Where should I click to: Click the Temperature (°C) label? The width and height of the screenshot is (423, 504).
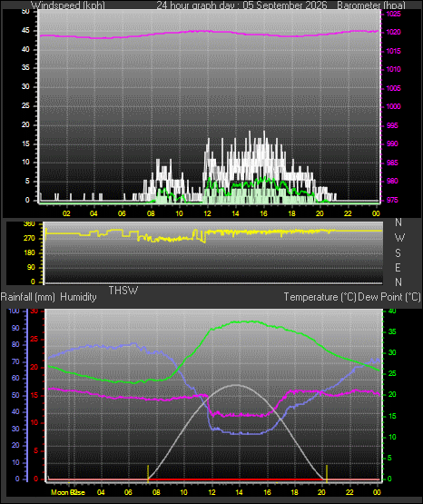coord(320,297)
